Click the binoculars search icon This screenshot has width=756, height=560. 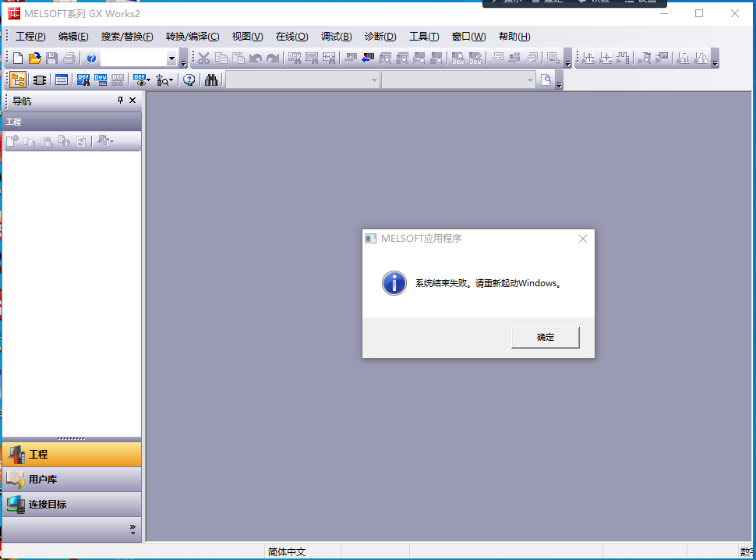click(211, 80)
